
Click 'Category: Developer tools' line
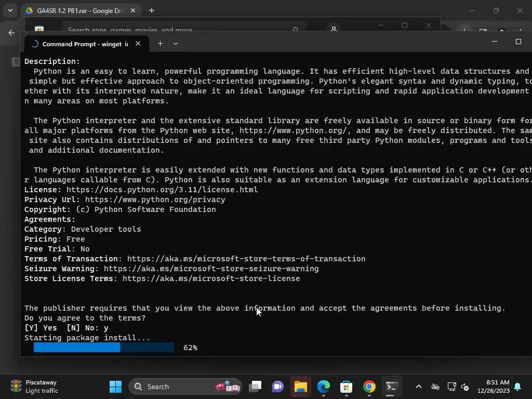(x=83, y=229)
